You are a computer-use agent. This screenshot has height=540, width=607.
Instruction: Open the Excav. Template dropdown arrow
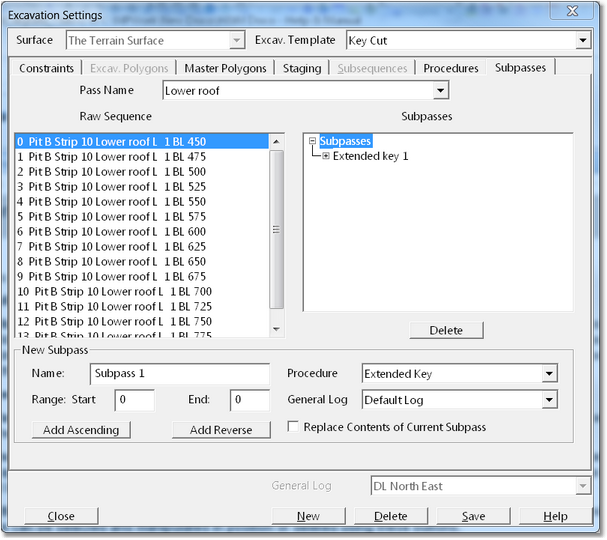point(583,40)
